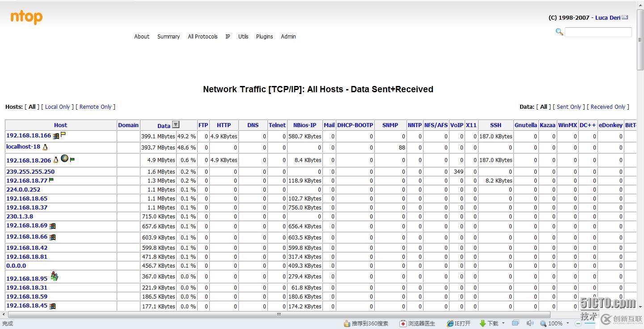The height and width of the screenshot is (329, 644).
Task: Show Received Only data
Action: click(608, 107)
